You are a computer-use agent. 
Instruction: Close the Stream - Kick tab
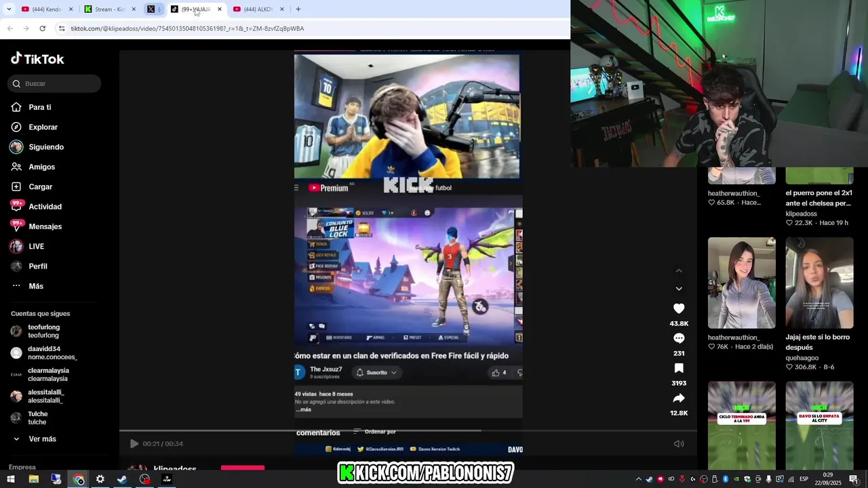(x=134, y=9)
